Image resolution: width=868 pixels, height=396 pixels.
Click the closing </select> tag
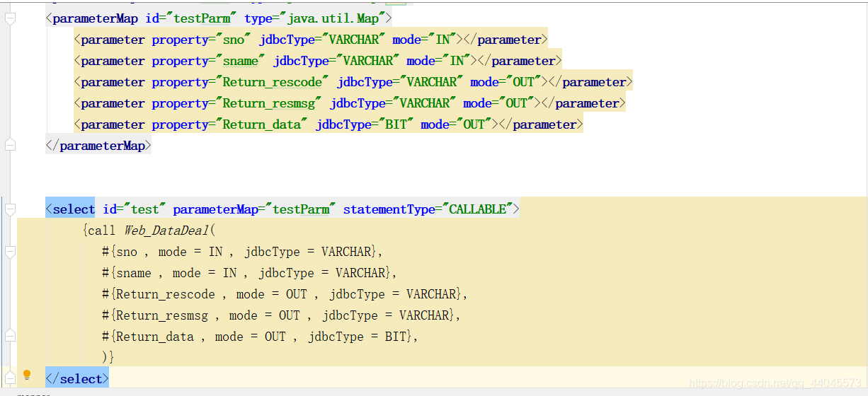coord(77,379)
